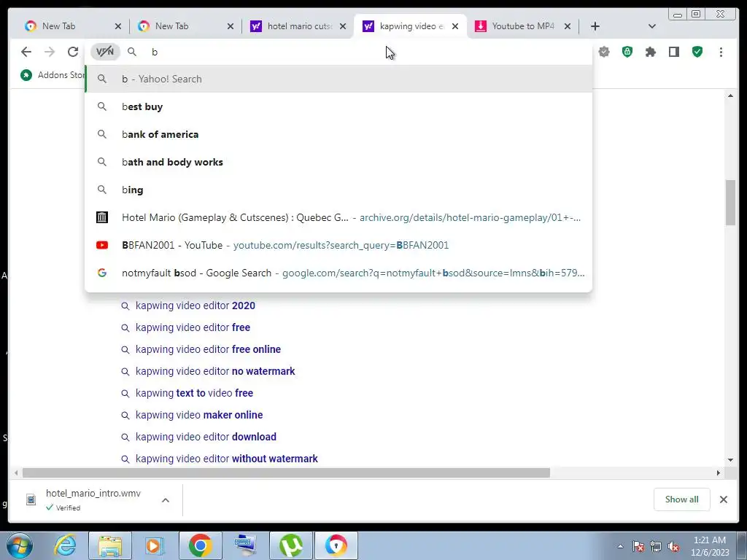Choose the 'bing' suggestion
The width and height of the screenshot is (747, 560).
(338, 190)
